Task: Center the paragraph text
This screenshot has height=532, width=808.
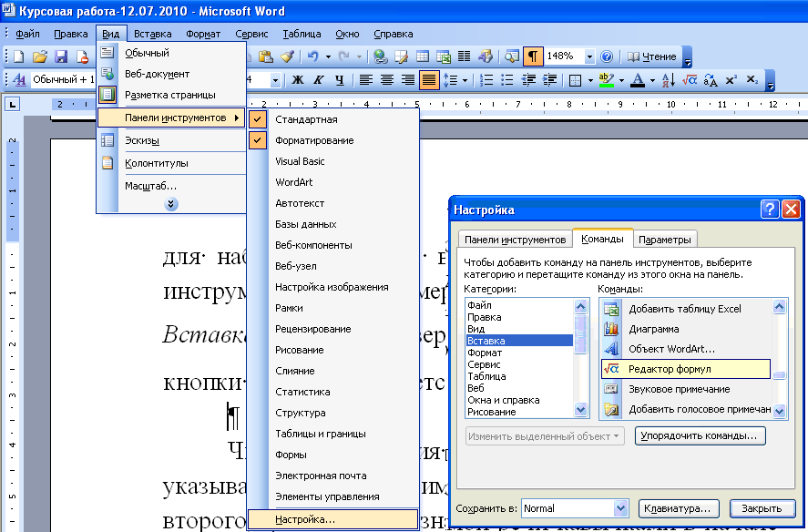Action: tap(387, 80)
